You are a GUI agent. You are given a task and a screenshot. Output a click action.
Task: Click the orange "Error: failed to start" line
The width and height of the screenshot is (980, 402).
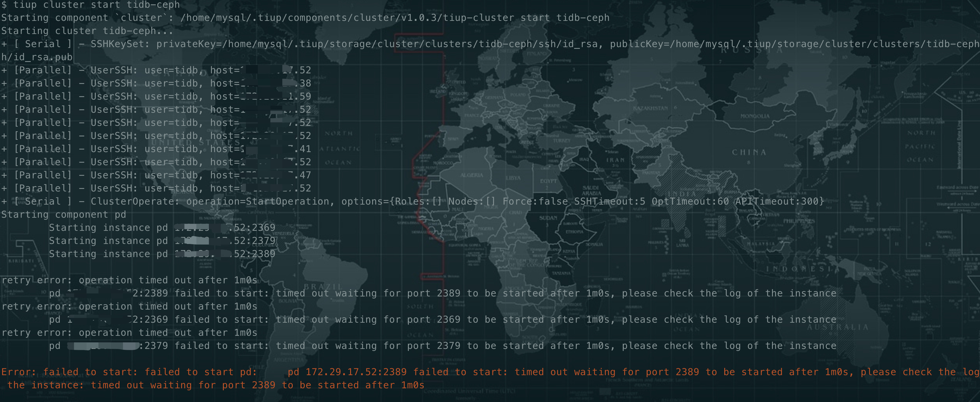pyautogui.click(x=490, y=372)
